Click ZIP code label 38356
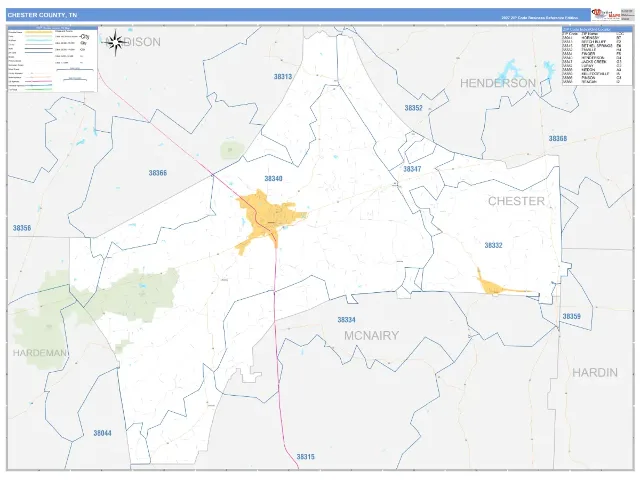The width and height of the screenshot is (640, 480). coord(22,228)
